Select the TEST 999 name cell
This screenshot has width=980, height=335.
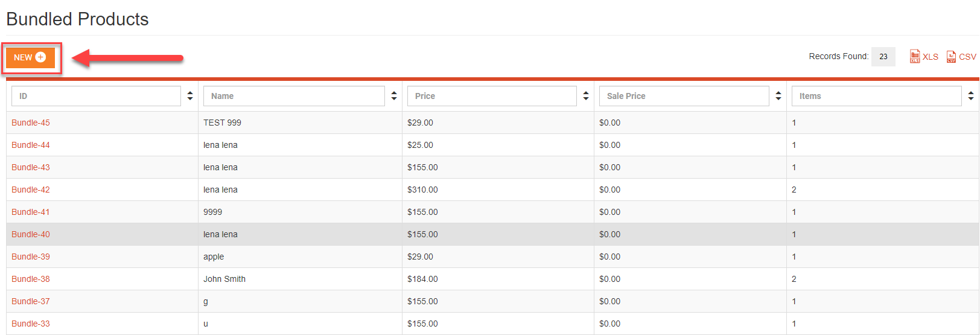point(300,123)
